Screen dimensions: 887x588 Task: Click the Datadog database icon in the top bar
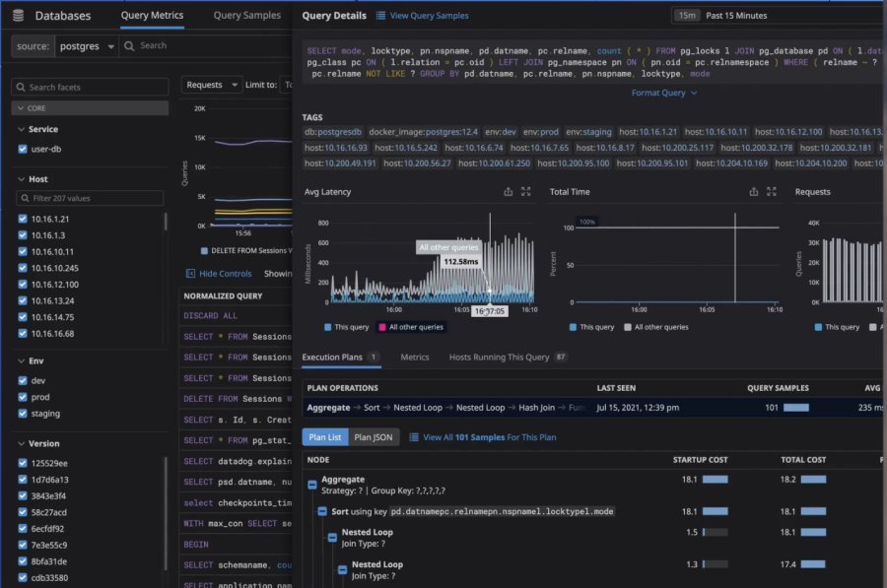[x=18, y=15]
